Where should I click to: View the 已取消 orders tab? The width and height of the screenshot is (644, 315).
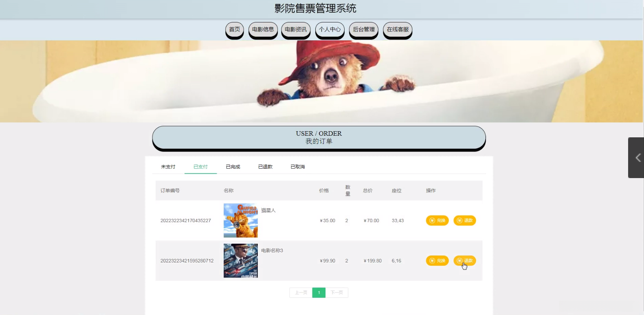coord(298,167)
